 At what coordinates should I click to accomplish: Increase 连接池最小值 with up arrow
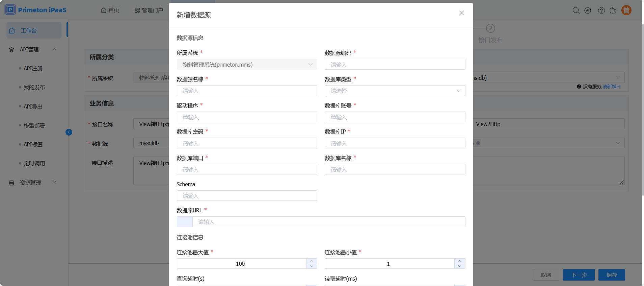pyautogui.click(x=459, y=261)
